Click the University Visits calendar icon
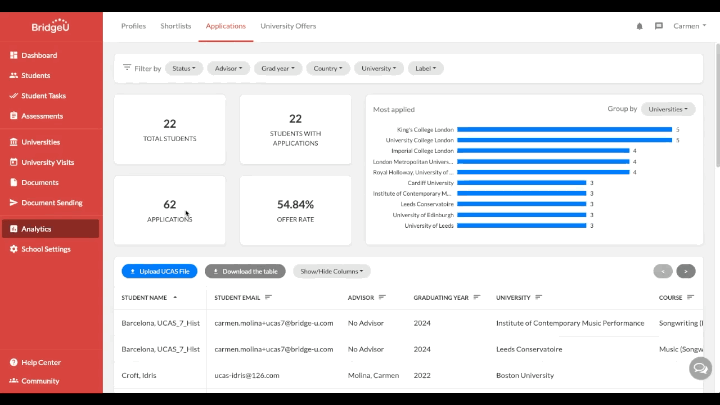 (13, 162)
